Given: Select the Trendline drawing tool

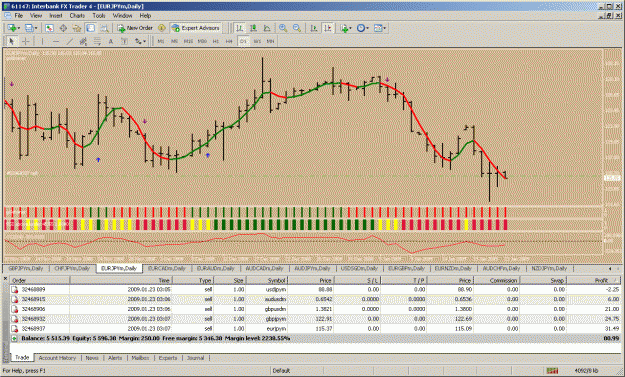Looking at the screenshot, I should coord(69,41).
